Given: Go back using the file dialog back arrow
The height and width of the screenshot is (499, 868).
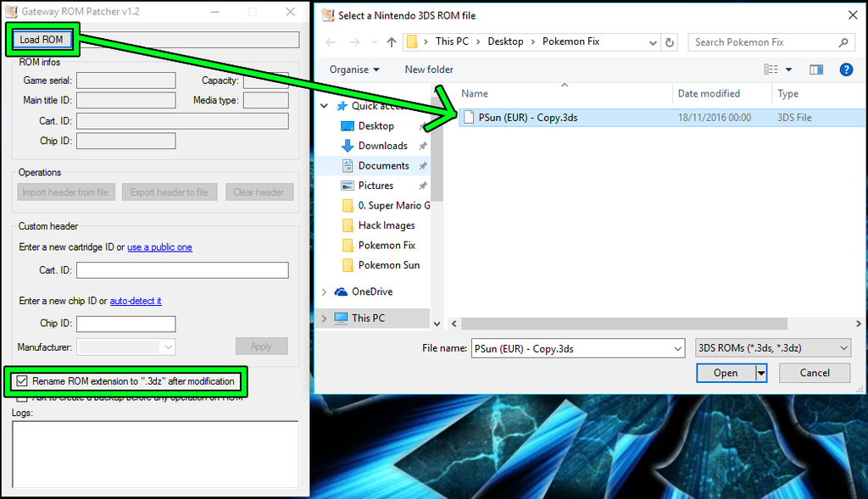Looking at the screenshot, I should [x=331, y=42].
